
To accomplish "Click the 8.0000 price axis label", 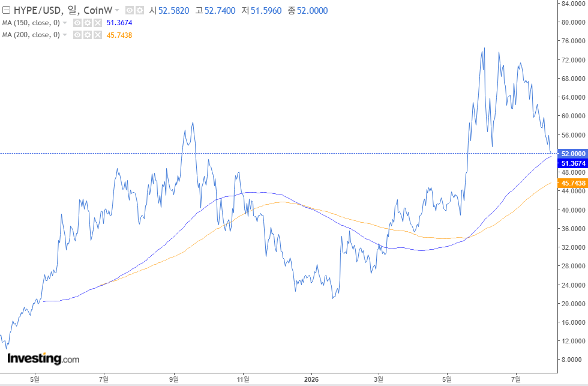I will pos(571,360).
